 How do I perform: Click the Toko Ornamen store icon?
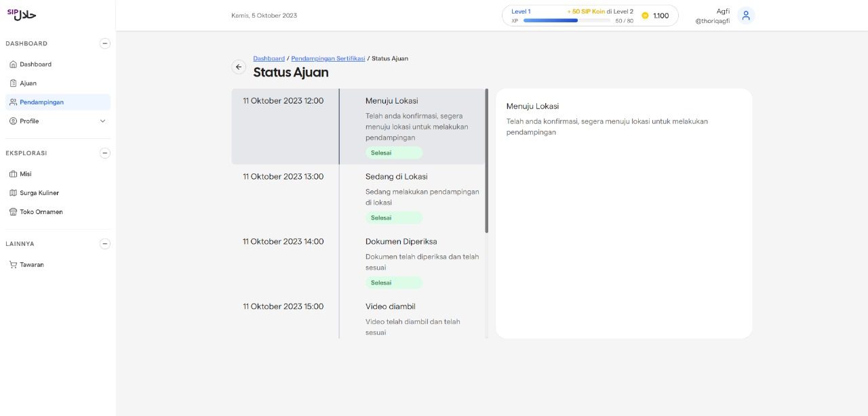(x=13, y=211)
